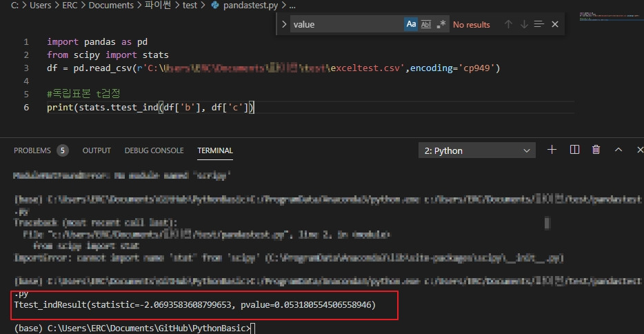
Task: Click the find input containing 'value'
Action: coord(346,24)
